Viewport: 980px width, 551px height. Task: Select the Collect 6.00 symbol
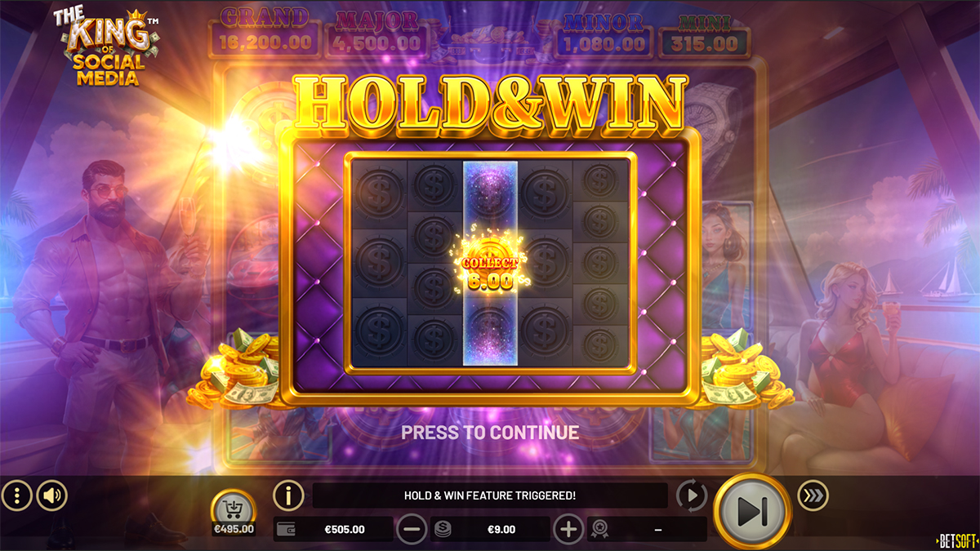pos(490,263)
